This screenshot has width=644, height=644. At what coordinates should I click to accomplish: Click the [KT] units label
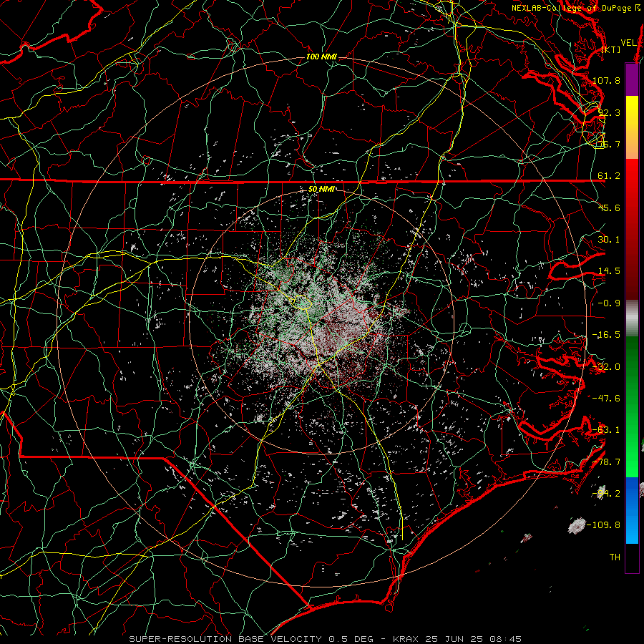(611, 49)
